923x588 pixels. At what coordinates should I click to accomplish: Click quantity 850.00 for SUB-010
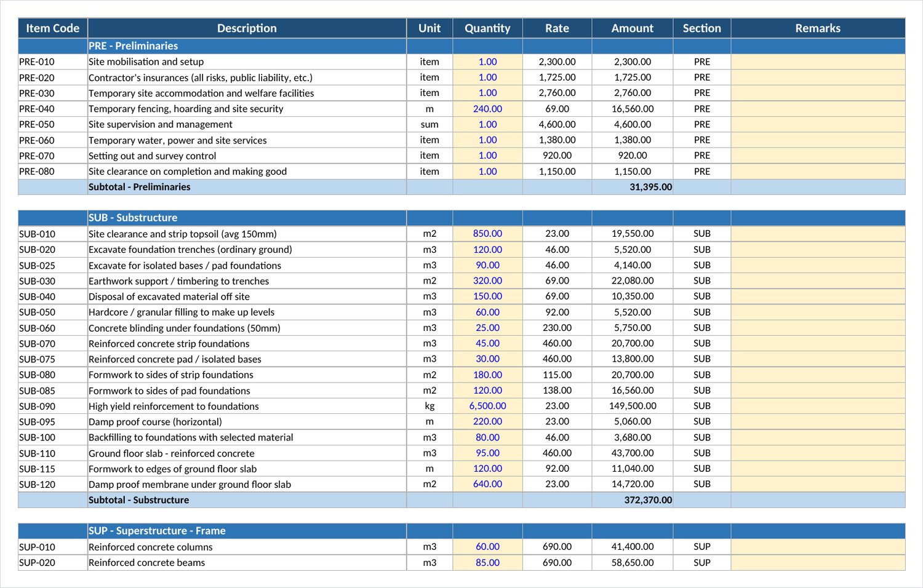click(x=487, y=234)
